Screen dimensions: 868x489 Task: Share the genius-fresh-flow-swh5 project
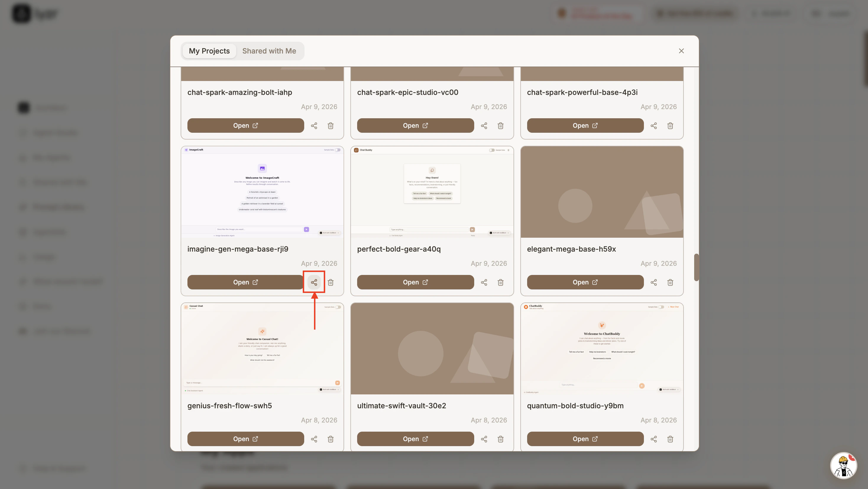click(x=314, y=439)
